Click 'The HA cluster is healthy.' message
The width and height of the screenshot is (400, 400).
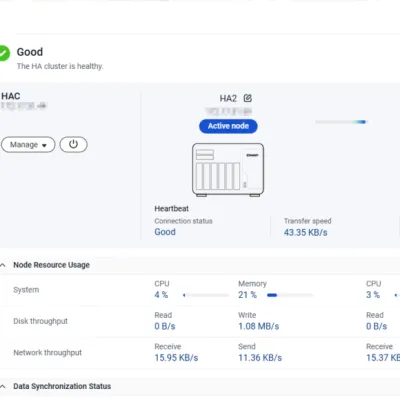click(60, 66)
